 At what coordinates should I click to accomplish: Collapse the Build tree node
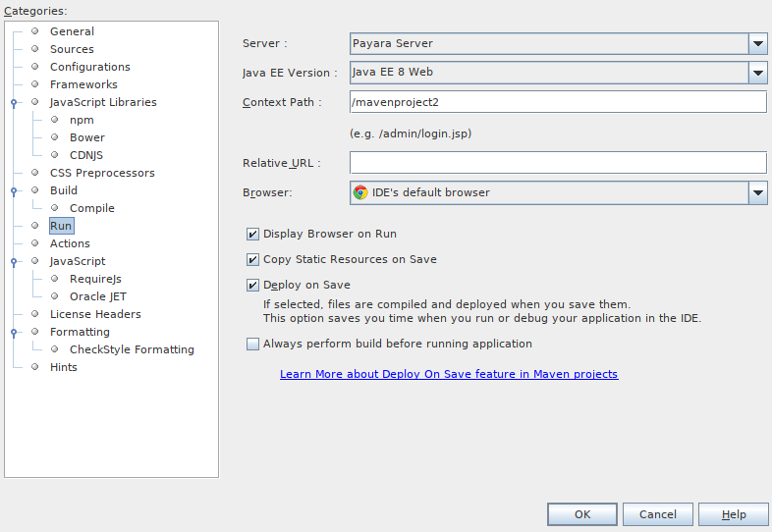pos(14,190)
